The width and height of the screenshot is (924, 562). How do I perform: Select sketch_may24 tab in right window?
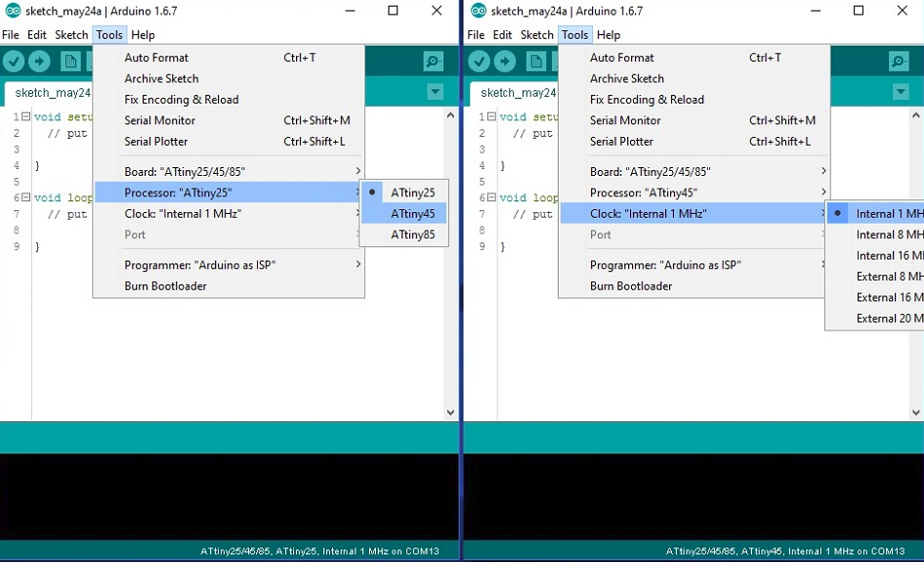point(515,93)
